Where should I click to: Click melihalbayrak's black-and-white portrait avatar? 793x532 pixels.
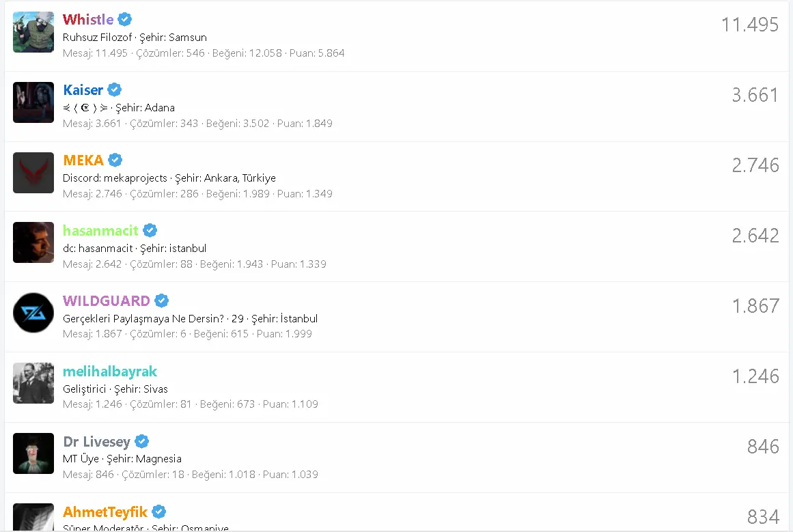[x=33, y=383]
